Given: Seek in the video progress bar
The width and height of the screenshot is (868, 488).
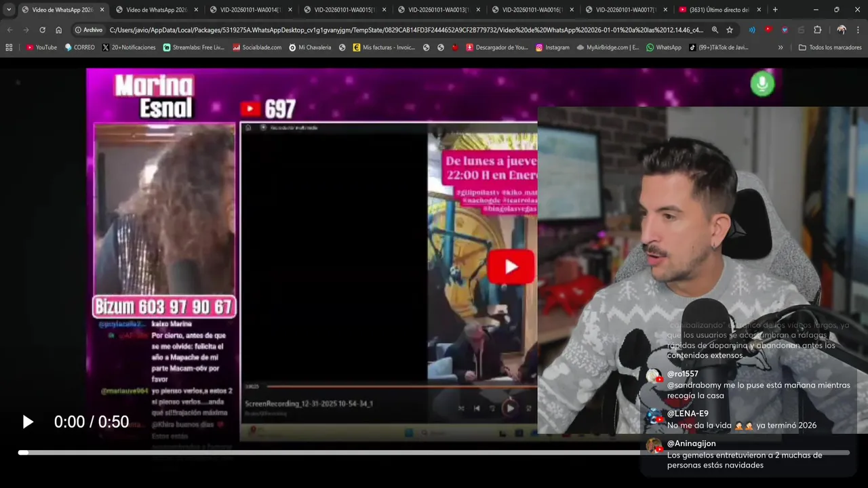Looking at the screenshot, I should click(434, 453).
